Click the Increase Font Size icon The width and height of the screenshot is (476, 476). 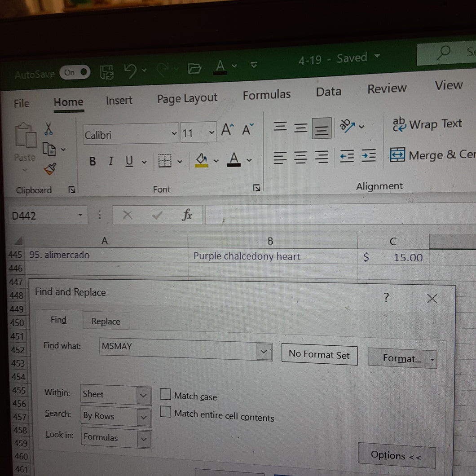(227, 130)
